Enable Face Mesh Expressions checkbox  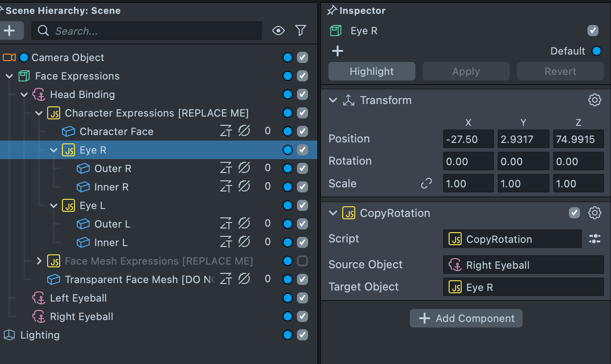(302, 261)
